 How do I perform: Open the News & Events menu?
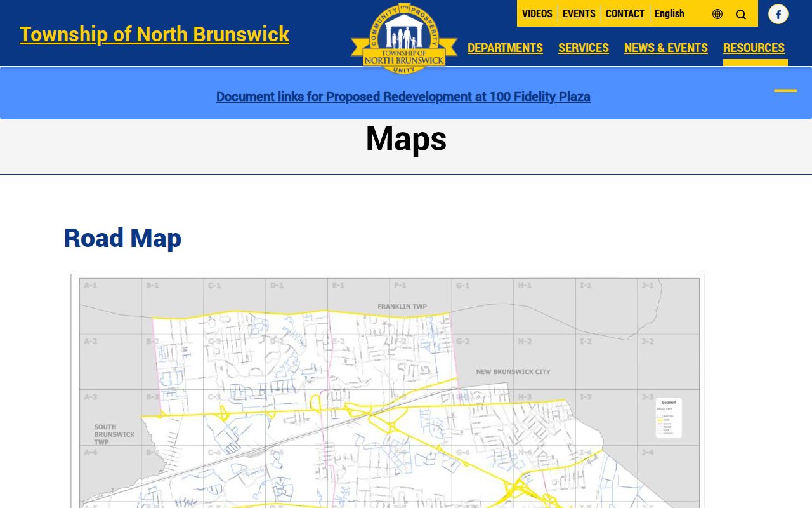pyautogui.click(x=666, y=48)
